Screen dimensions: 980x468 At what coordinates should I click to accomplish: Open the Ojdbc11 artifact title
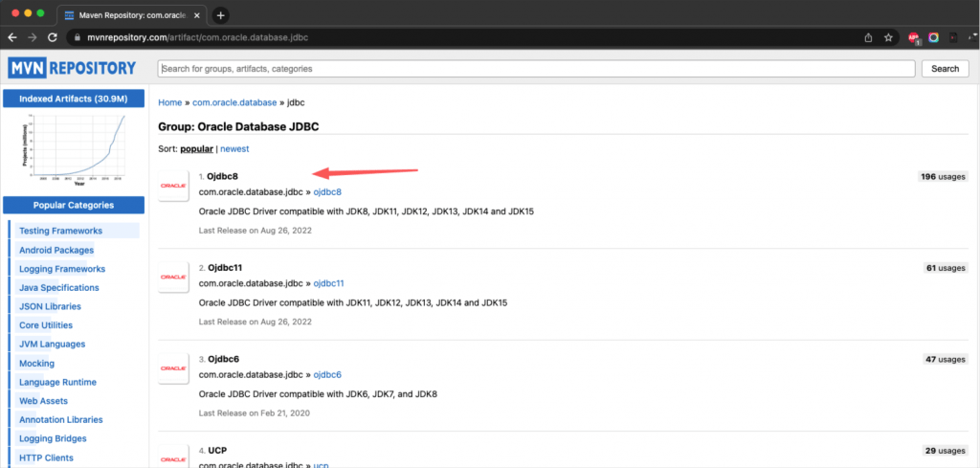coord(225,267)
